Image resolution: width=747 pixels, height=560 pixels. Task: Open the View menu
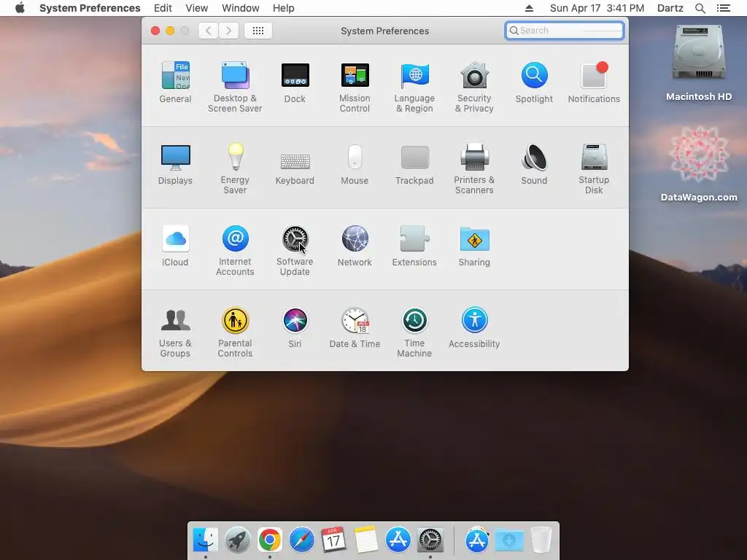tap(197, 8)
